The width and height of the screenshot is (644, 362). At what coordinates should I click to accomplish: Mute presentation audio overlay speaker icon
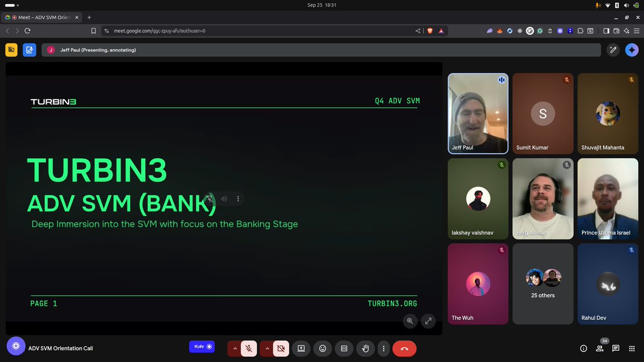click(x=224, y=199)
